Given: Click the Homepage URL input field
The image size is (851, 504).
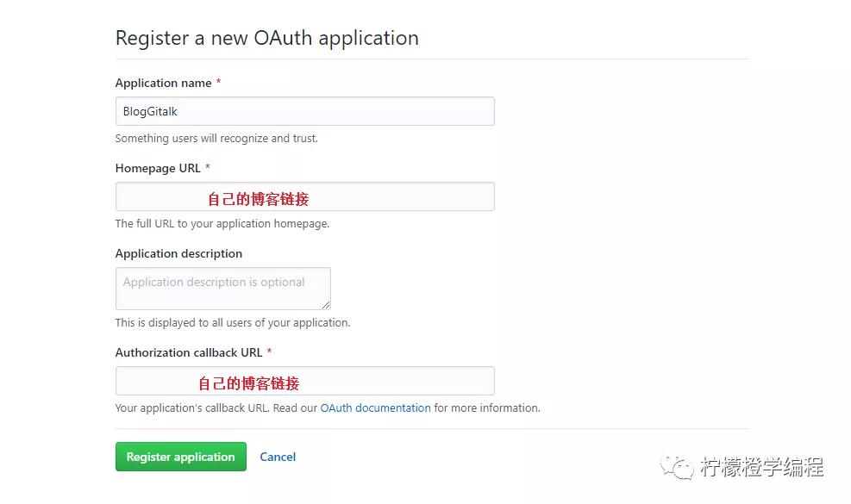Looking at the screenshot, I should (304, 196).
